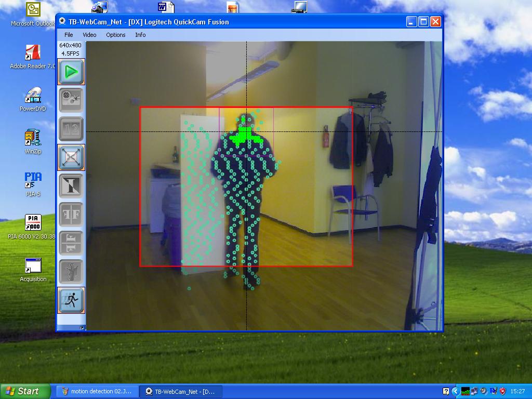Image resolution: width=532 pixels, height=399 pixels.
Task: Open the PowerDVD desktop shortcut
Action: (33, 99)
